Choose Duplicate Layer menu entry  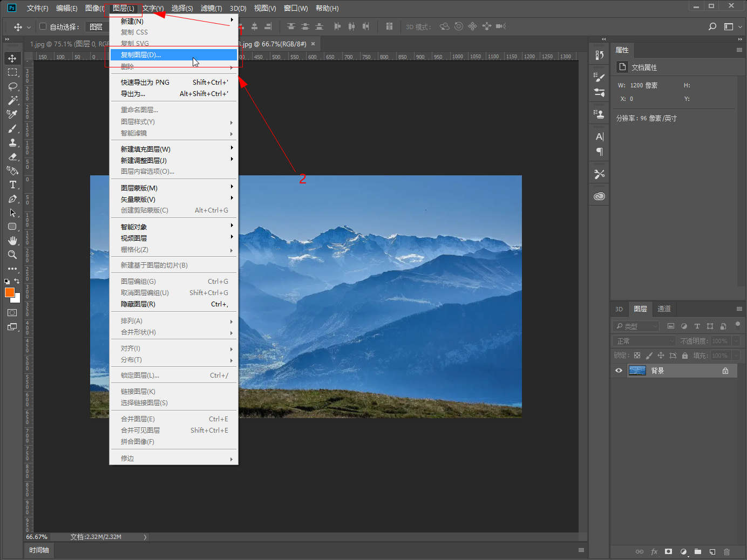[x=173, y=54]
